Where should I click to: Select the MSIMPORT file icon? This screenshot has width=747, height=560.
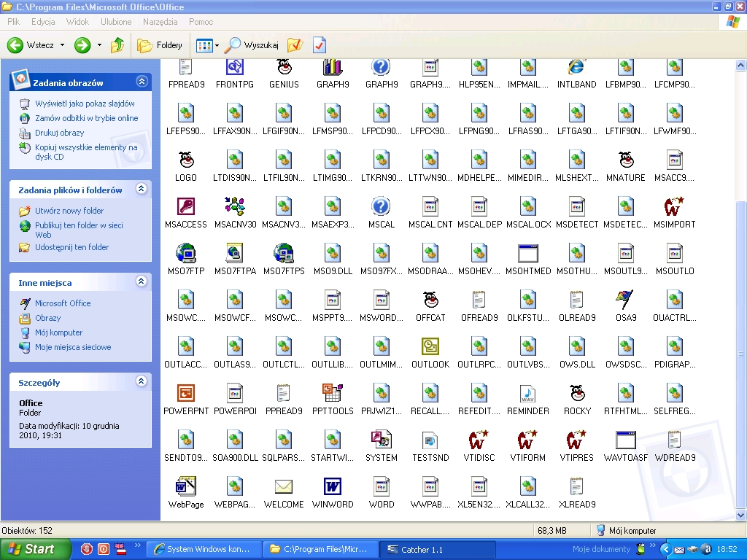[675, 206]
